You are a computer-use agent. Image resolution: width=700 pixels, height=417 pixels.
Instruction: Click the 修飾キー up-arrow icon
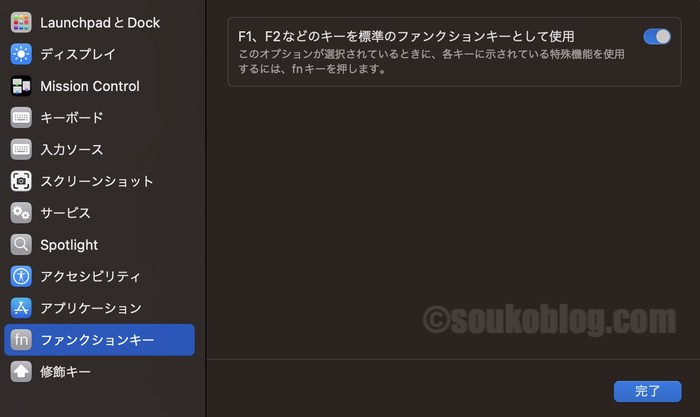(x=21, y=371)
